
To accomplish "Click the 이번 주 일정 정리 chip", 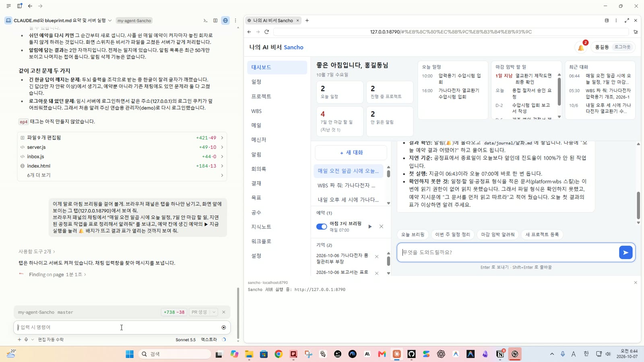I will pos(452,234).
